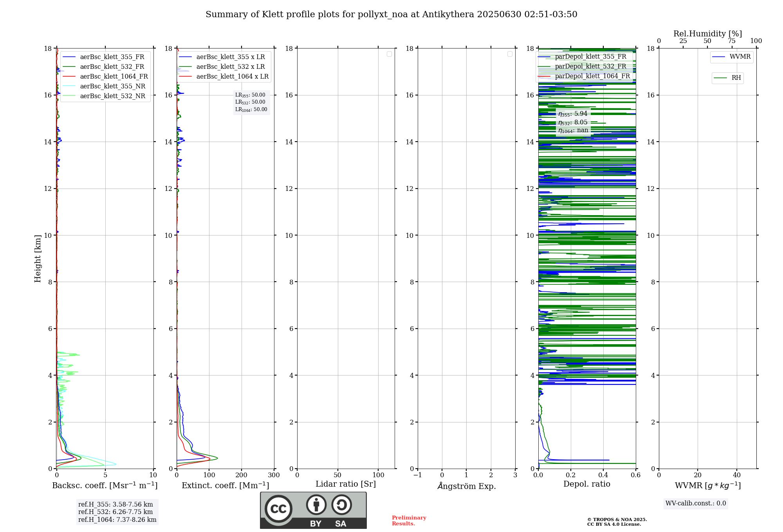
Task: Click the BY attribution person icon
Action: 316,505
